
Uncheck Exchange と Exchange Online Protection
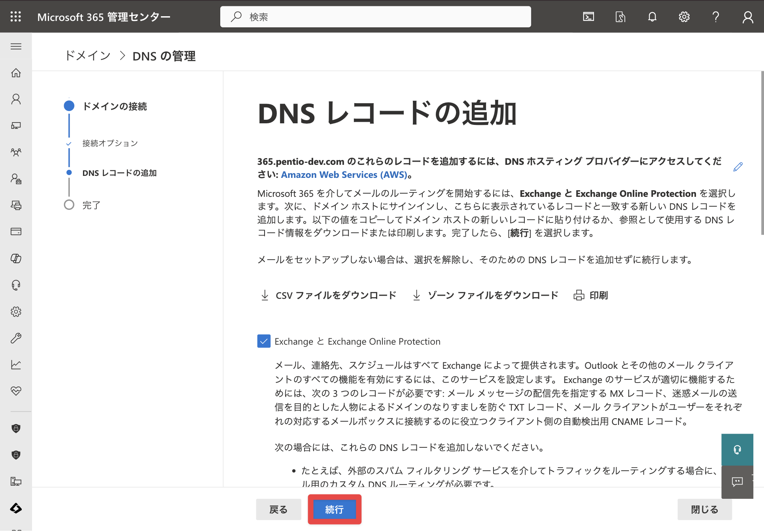pos(264,341)
